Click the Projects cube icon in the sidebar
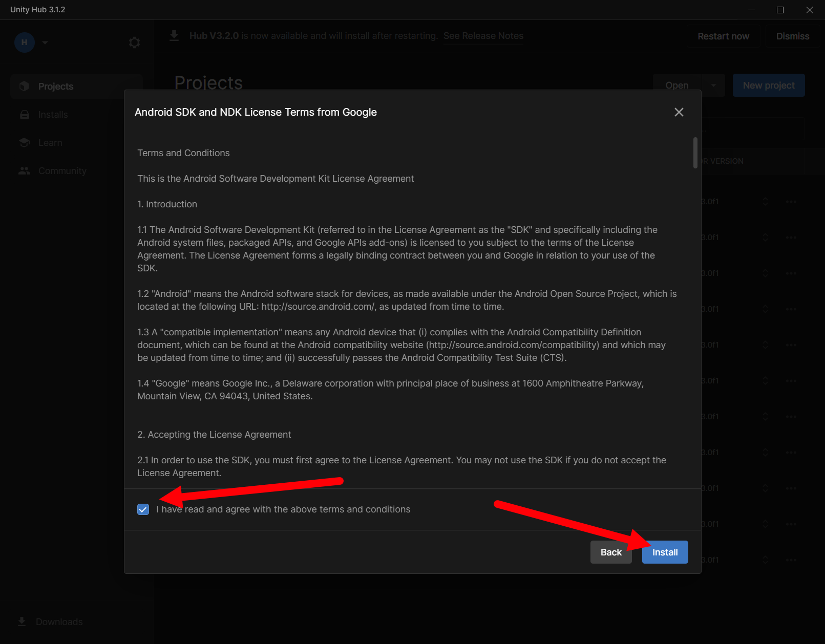The image size is (825, 644). (24, 86)
